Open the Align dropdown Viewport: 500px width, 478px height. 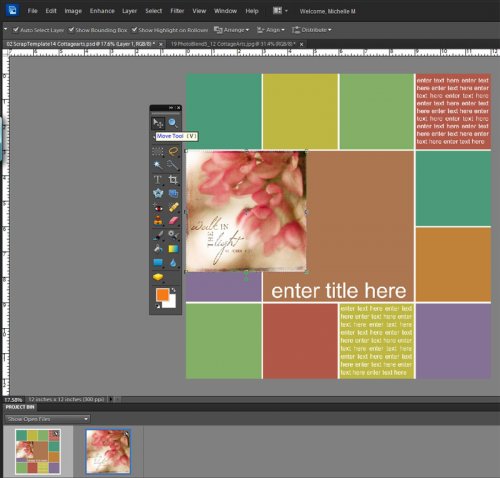(271, 30)
